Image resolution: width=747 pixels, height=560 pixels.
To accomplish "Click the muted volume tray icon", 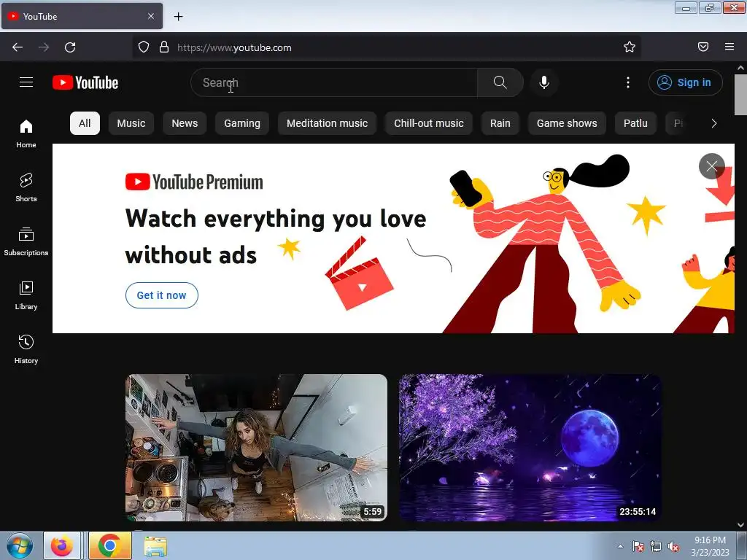I will click(x=673, y=547).
